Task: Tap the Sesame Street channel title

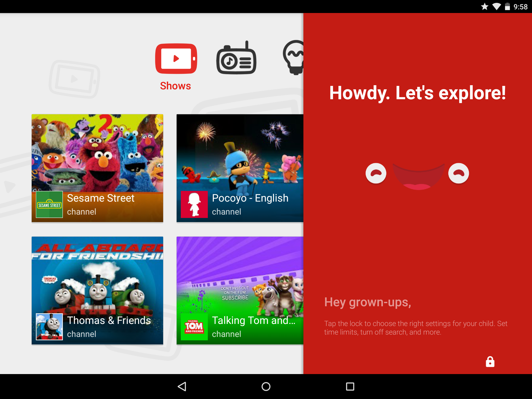Action: (101, 198)
